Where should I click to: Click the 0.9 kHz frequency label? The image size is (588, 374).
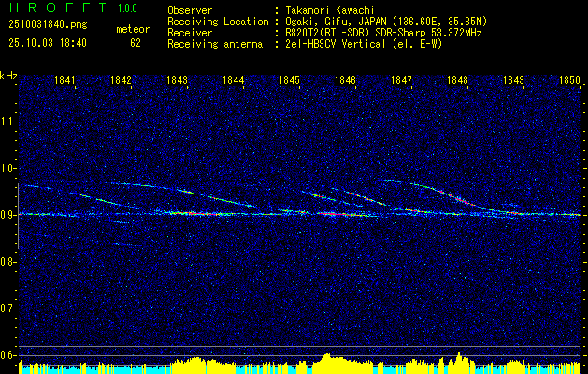pyautogui.click(x=7, y=215)
